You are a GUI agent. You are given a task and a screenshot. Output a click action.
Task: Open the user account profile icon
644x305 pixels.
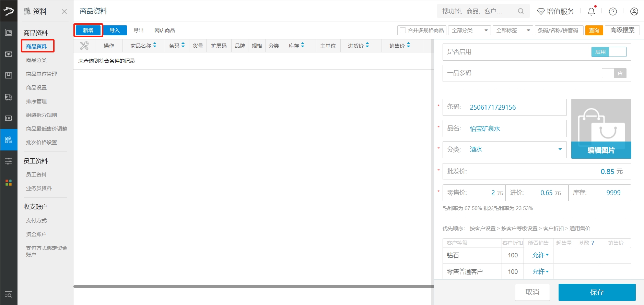[x=634, y=12]
